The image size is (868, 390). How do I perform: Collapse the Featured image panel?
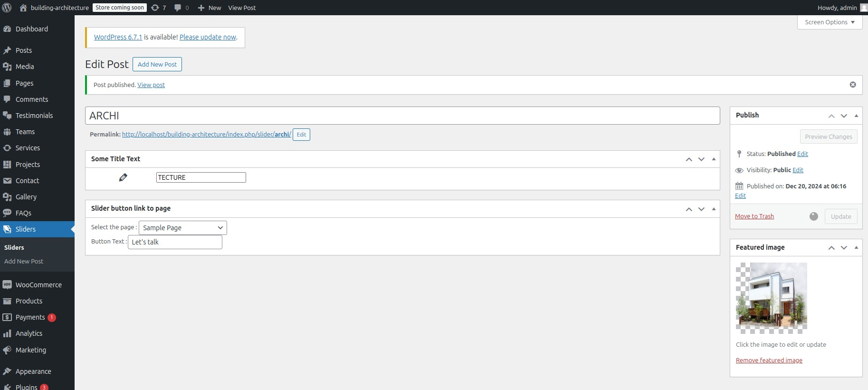856,247
